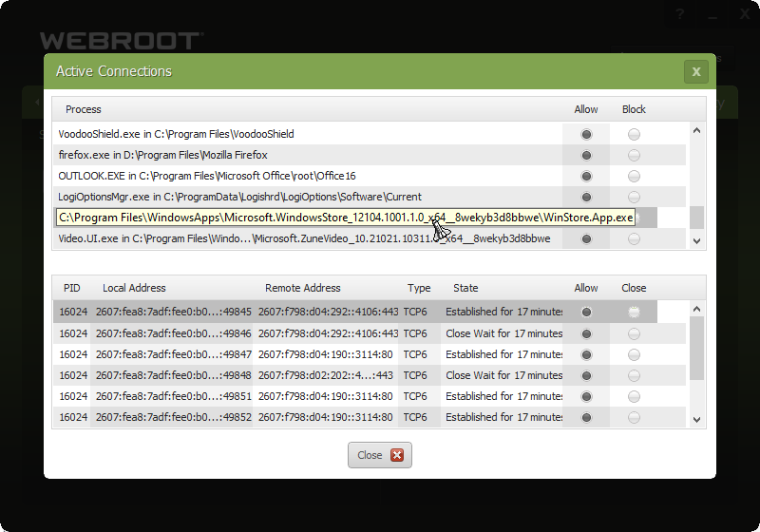Click the Remote Address column header
The width and height of the screenshot is (760, 532).
click(x=303, y=288)
